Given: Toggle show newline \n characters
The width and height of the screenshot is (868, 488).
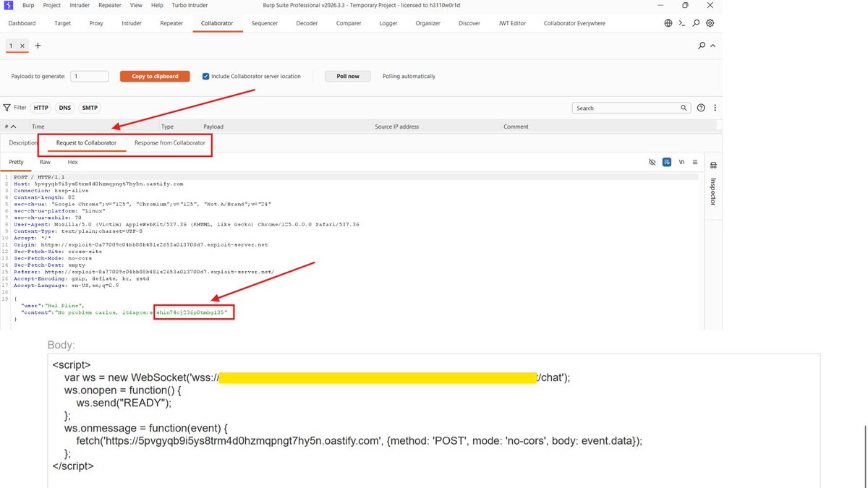Looking at the screenshot, I should [x=681, y=162].
